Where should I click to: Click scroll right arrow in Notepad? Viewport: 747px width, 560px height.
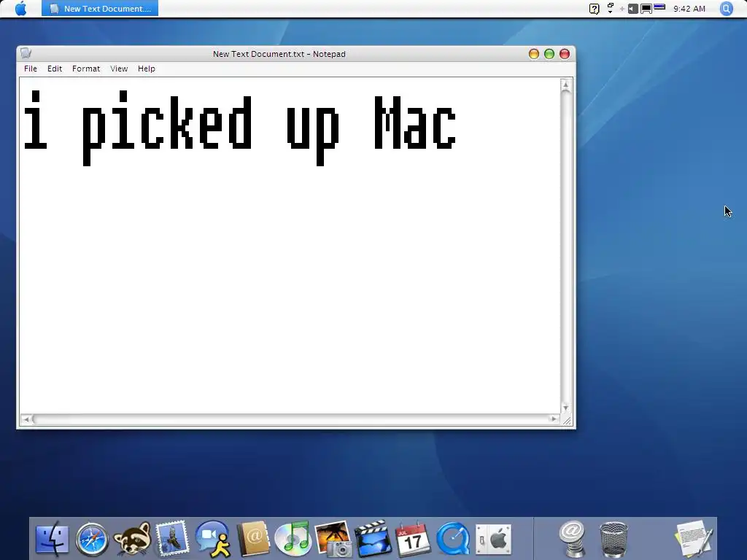(554, 419)
